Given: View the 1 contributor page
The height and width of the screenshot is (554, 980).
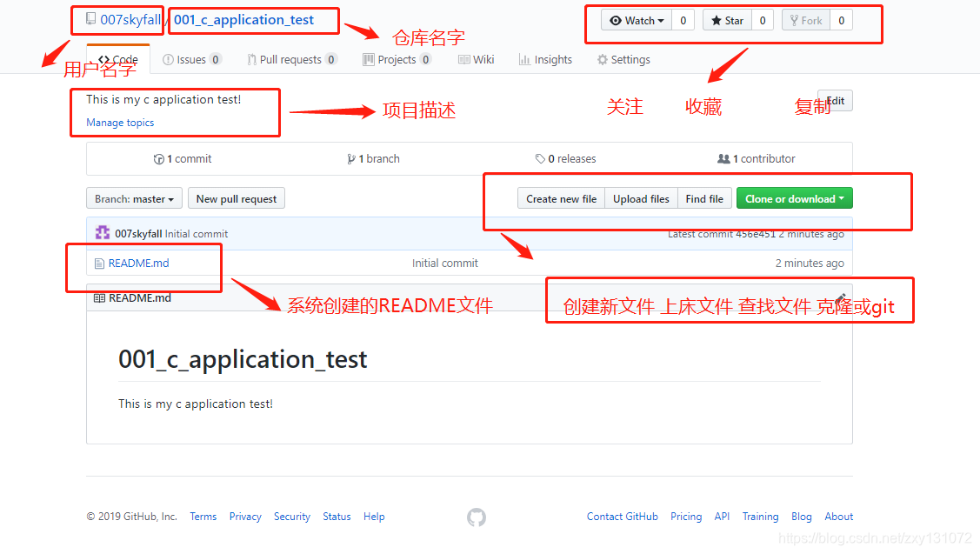Looking at the screenshot, I should click(757, 159).
